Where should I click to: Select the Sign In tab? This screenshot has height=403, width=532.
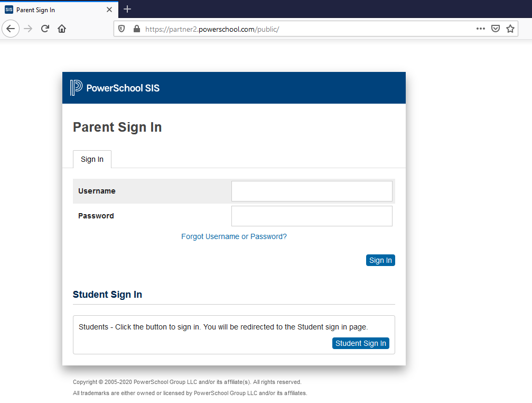click(92, 159)
